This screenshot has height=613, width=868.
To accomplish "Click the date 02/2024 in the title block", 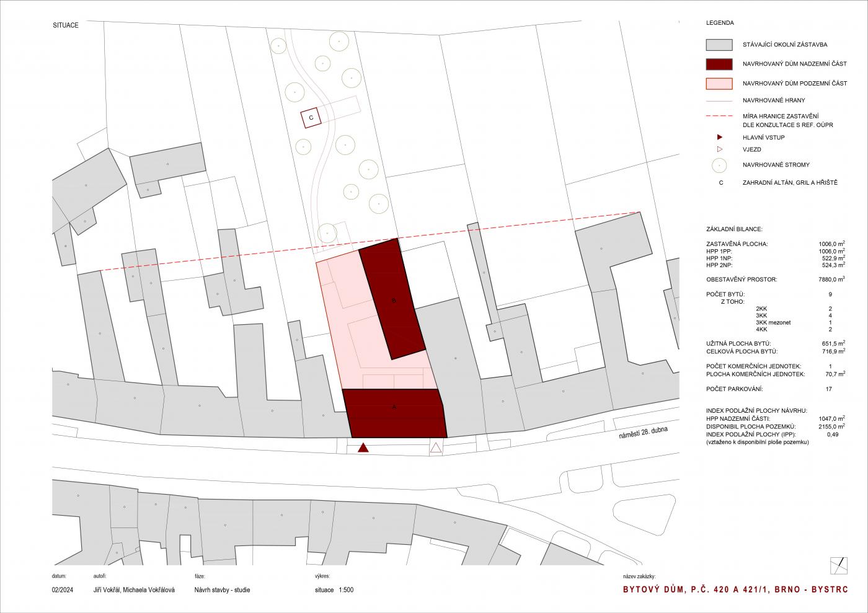I will tap(63, 590).
